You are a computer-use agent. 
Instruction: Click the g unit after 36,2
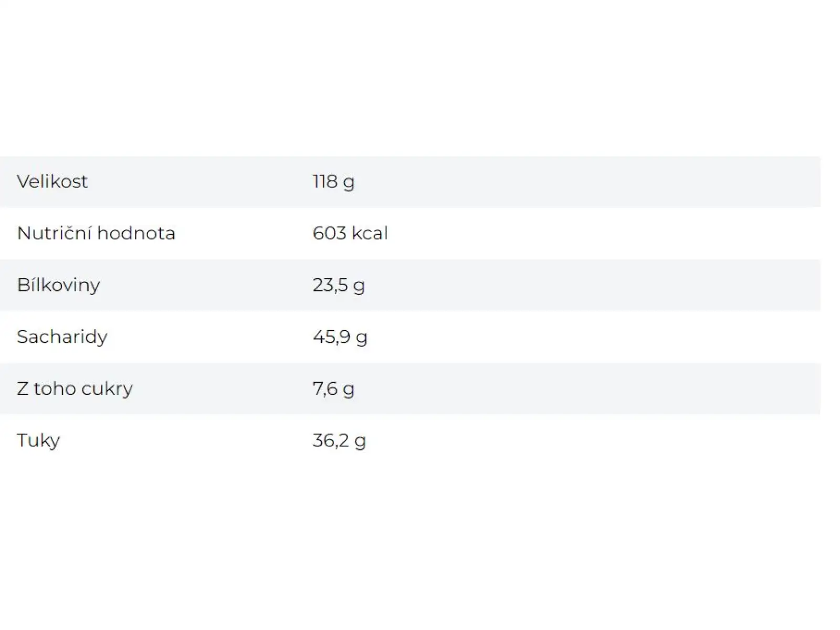pyautogui.click(x=360, y=442)
